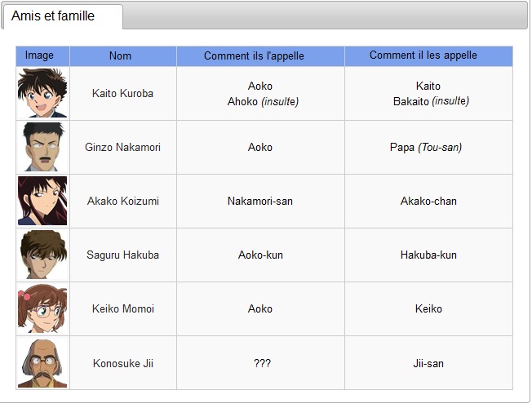The width and height of the screenshot is (532, 408).
Task: Click Keiko Momoi's portrait image
Action: click(42, 308)
